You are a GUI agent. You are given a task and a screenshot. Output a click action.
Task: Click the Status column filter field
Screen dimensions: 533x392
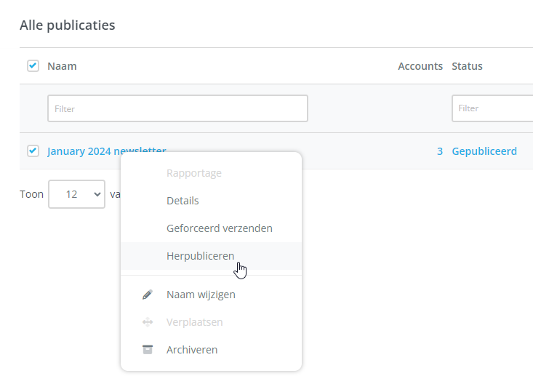tap(492, 108)
